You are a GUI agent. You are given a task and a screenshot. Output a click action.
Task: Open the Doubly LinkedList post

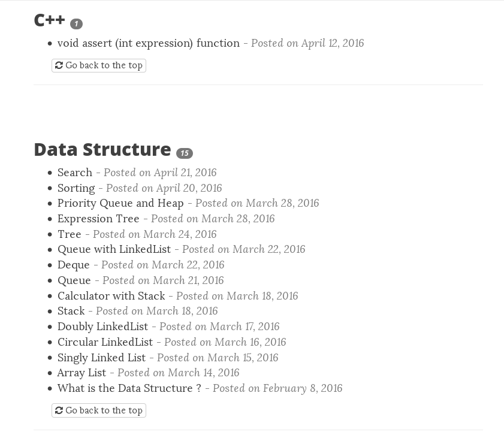[103, 327]
